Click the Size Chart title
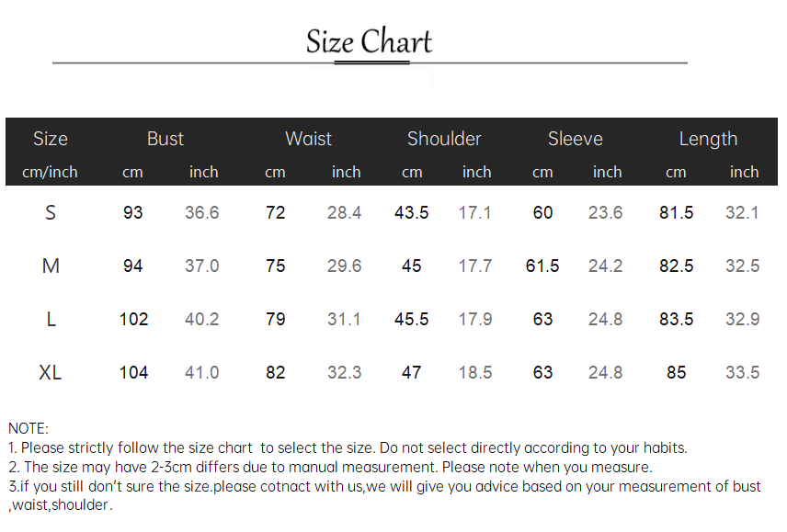Viewport: 787px width, 532px height. coord(369,42)
